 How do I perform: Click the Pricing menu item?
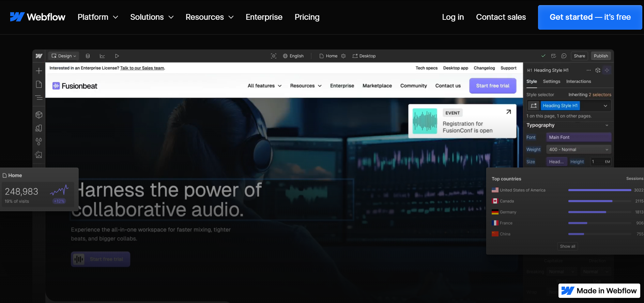pos(307,17)
